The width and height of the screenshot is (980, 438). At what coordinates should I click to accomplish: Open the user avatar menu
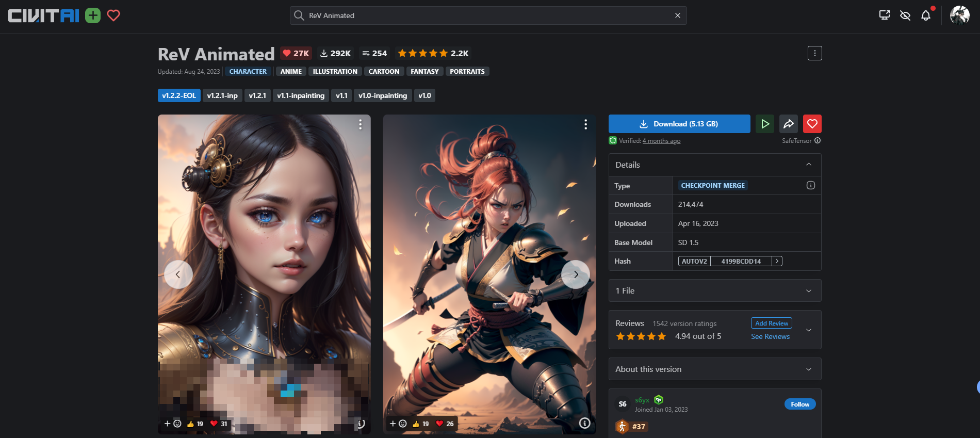click(960, 15)
